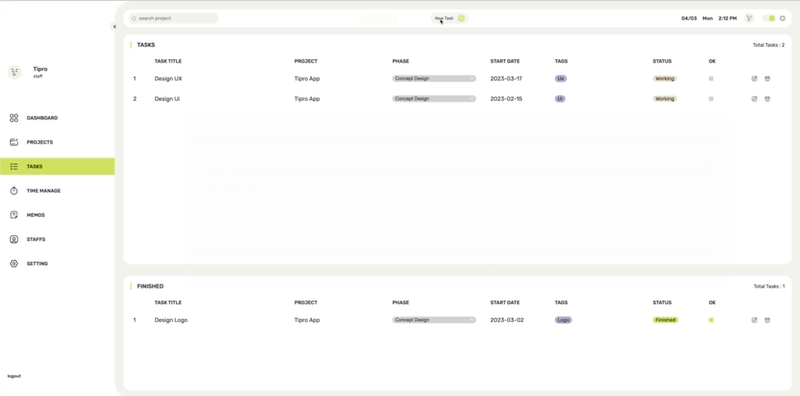
Task: Click the Tipro avatar in sidebar
Action: click(15, 72)
